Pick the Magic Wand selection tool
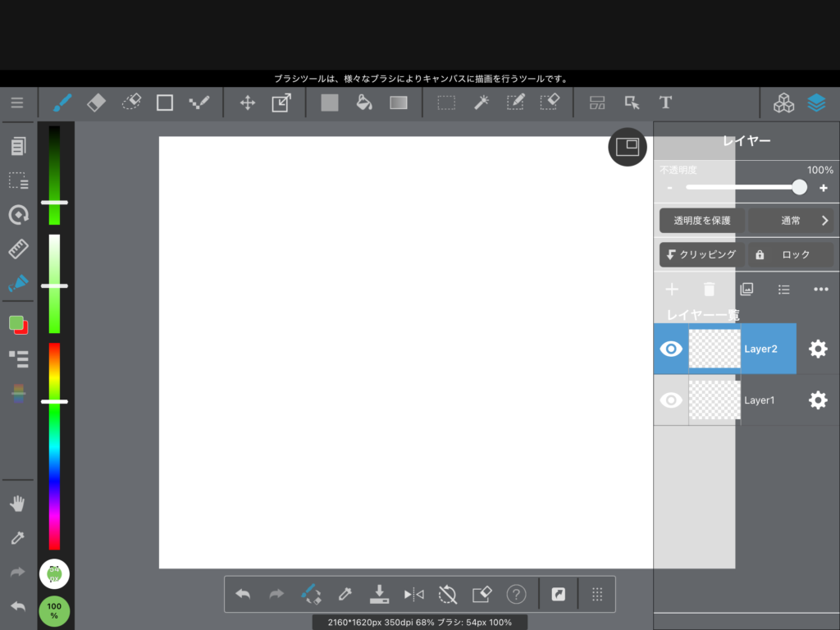 pyautogui.click(x=482, y=103)
